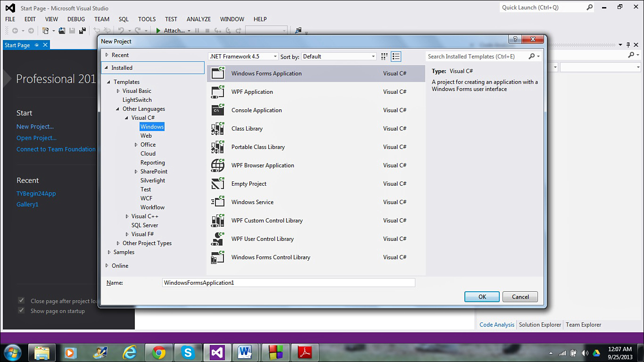This screenshot has height=362, width=644.
Task: Select the Empty Project template icon
Action: [x=217, y=184]
